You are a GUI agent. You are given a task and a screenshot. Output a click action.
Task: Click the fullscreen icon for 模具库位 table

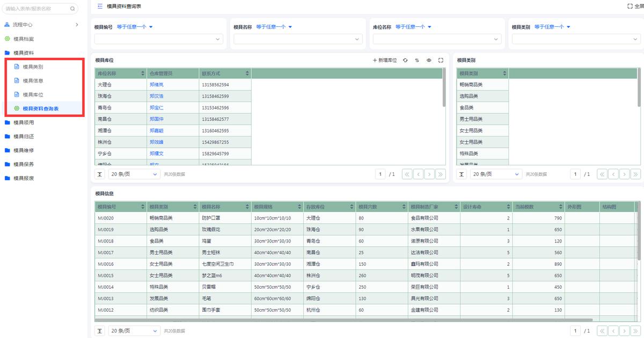pyautogui.click(x=441, y=60)
